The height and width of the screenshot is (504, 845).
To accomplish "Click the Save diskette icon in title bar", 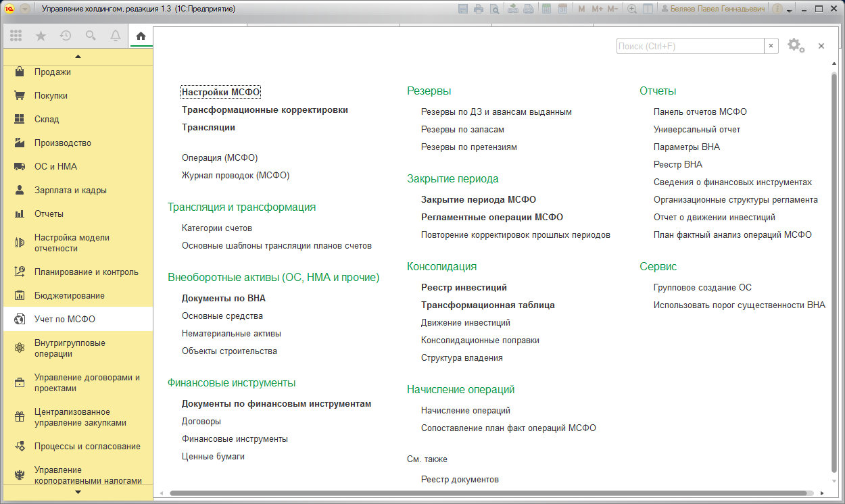I will (x=463, y=9).
